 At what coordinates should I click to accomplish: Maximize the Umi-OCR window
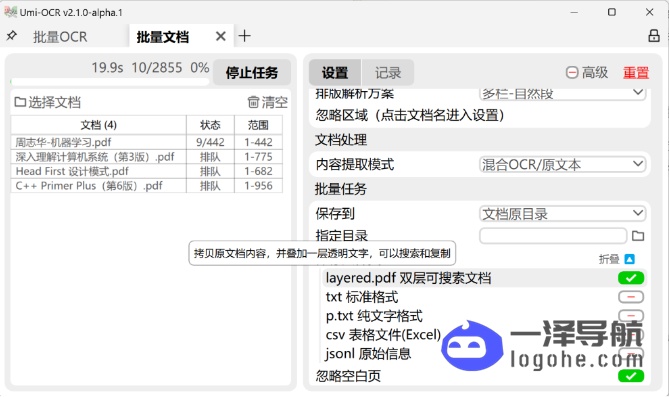(611, 12)
